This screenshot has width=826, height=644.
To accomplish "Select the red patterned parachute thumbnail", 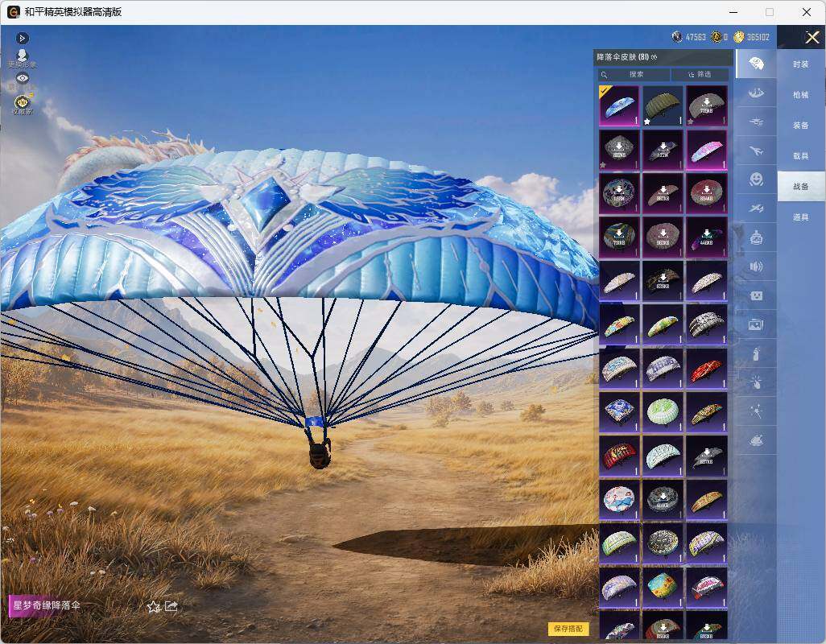I will (706, 368).
